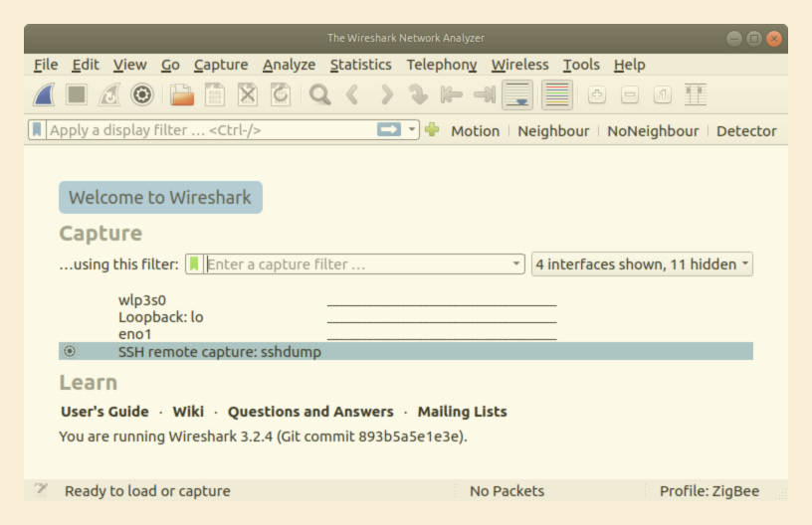
Task: Reset text to normal size icon
Action: click(663, 95)
